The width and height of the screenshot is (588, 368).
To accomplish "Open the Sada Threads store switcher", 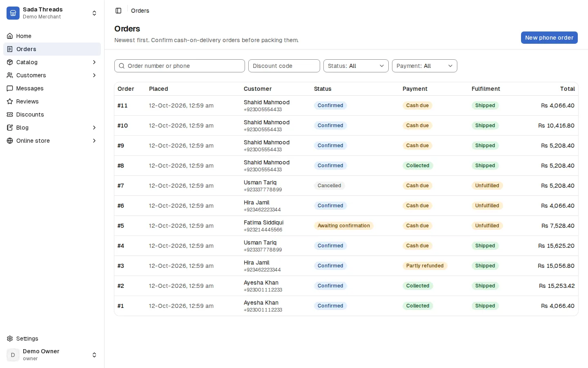I will [52, 13].
